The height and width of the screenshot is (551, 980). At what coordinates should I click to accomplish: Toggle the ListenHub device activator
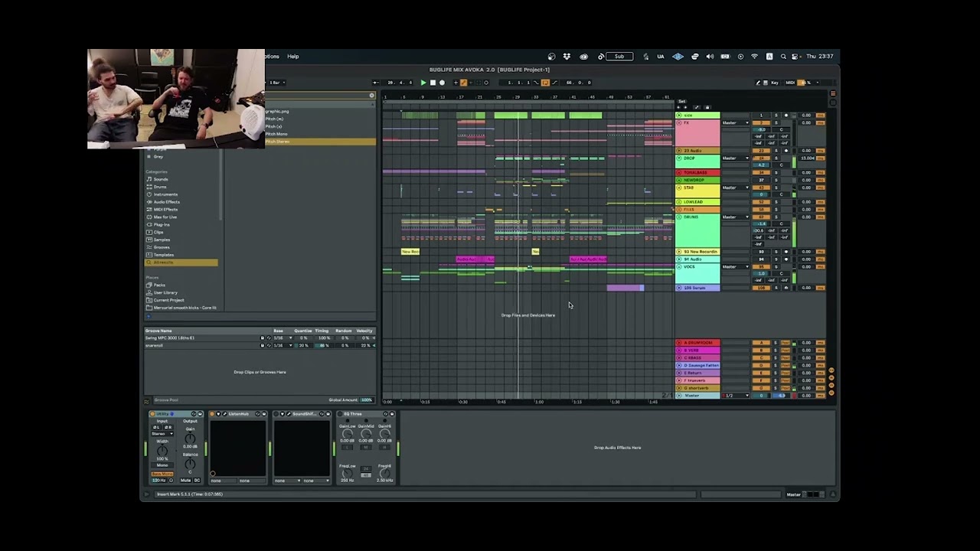coord(212,414)
